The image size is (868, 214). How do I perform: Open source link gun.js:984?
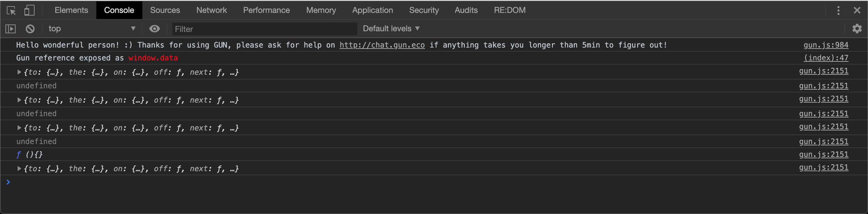tap(826, 45)
